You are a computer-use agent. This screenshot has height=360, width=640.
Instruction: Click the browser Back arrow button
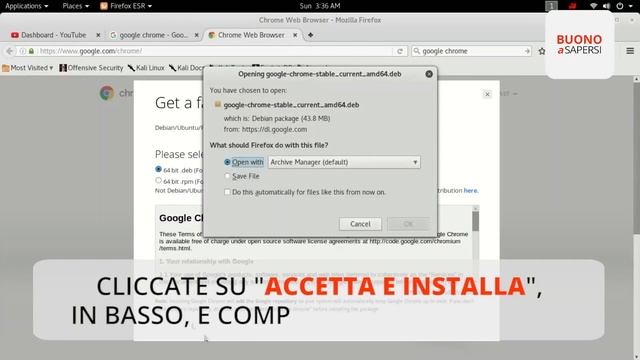9,51
